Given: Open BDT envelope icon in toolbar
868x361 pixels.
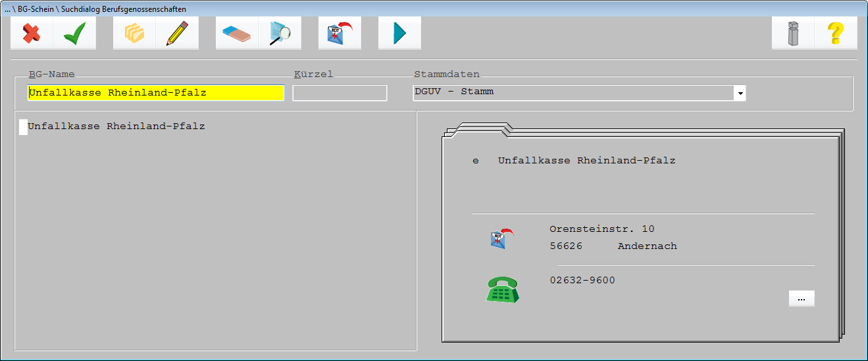Looking at the screenshot, I should [340, 33].
